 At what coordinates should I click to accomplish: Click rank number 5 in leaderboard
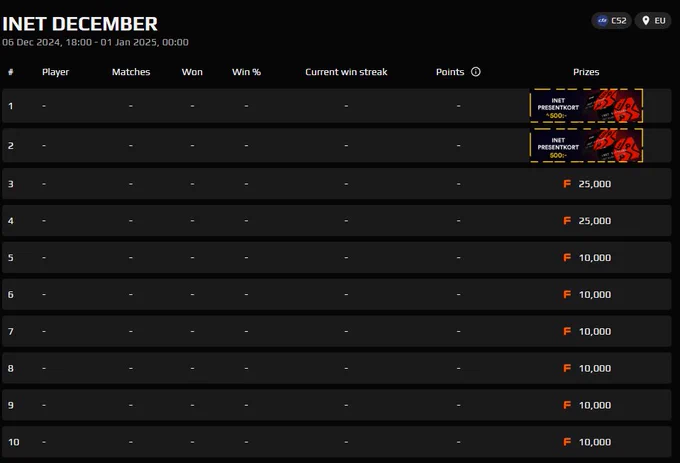[10, 258]
